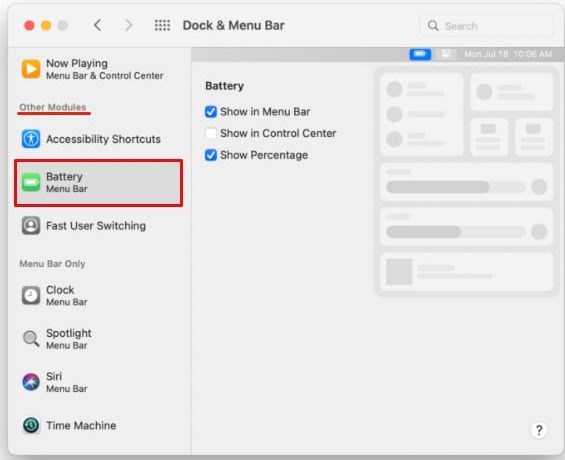The height and width of the screenshot is (460, 565).
Task: Select the Now Playing play icon
Action: pos(31,69)
